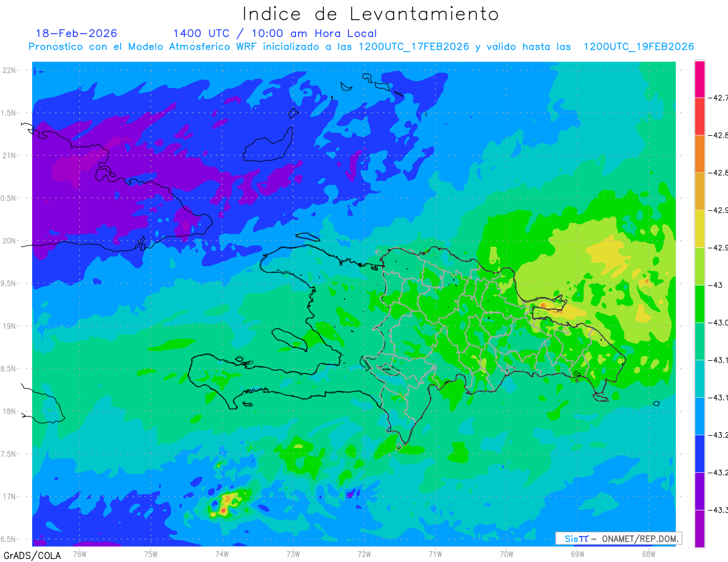The image size is (728, 562).
Task: Pick the pure yellow segment of the color scale
Action: pos(699,229)
